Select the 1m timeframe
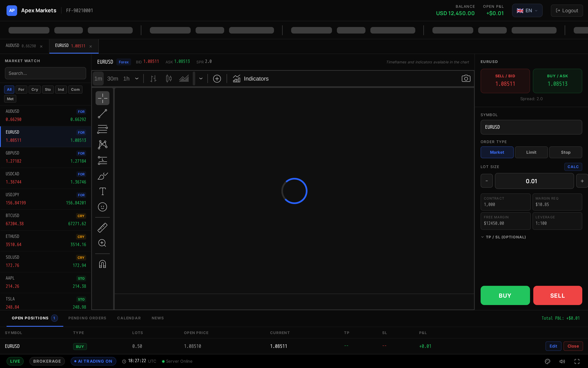Image resolution: width=588 pixels, height=368 pixels. click(98, 79)
